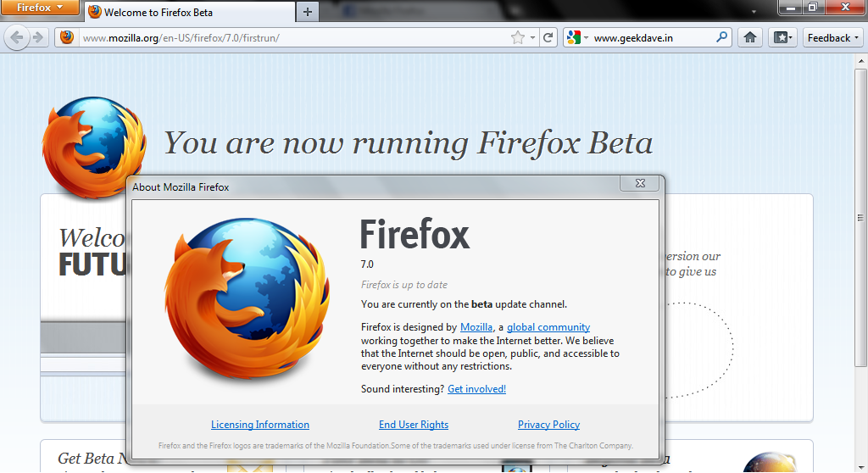Open Licensing Information link

click(x=260, y=425)
